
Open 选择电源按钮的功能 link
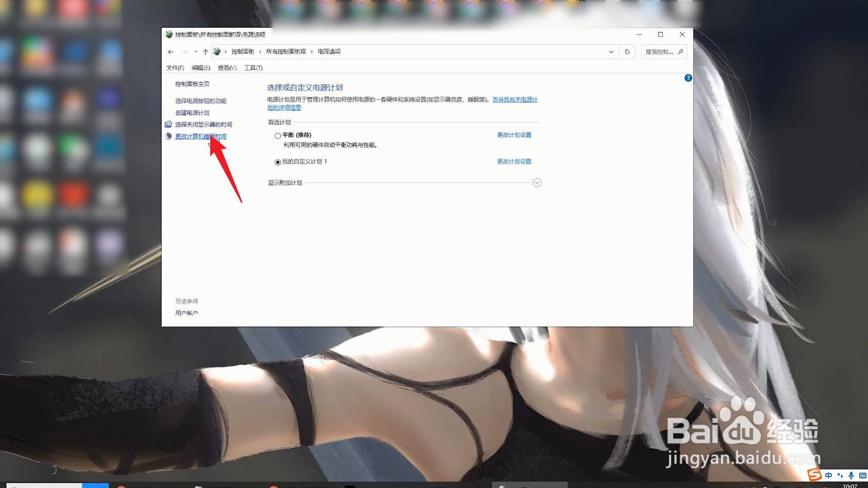(201, 101)
